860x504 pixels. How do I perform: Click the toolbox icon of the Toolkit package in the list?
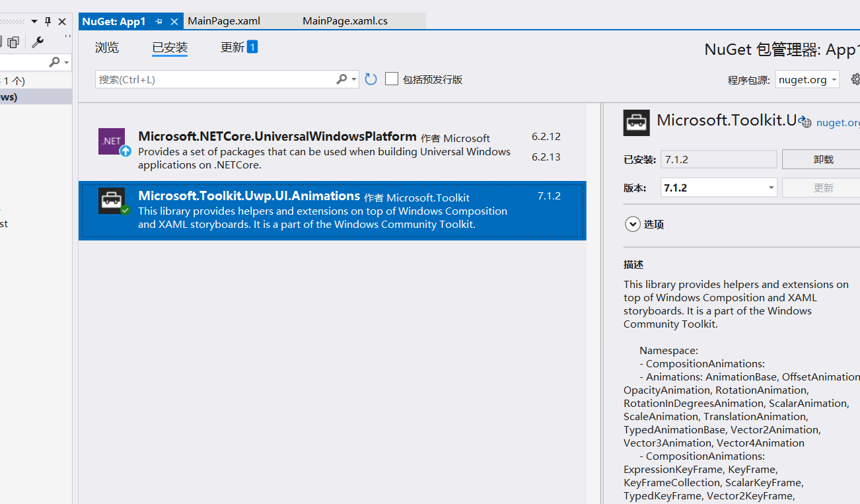[112, 201]
